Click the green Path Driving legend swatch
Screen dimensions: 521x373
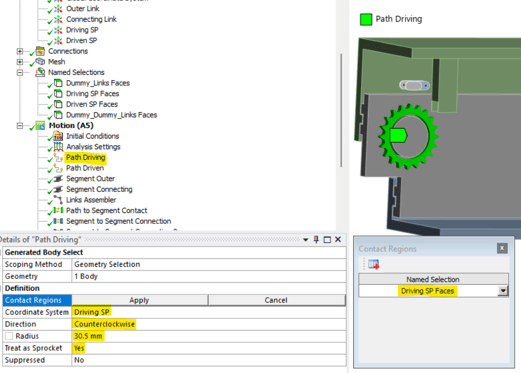point(366,19)
